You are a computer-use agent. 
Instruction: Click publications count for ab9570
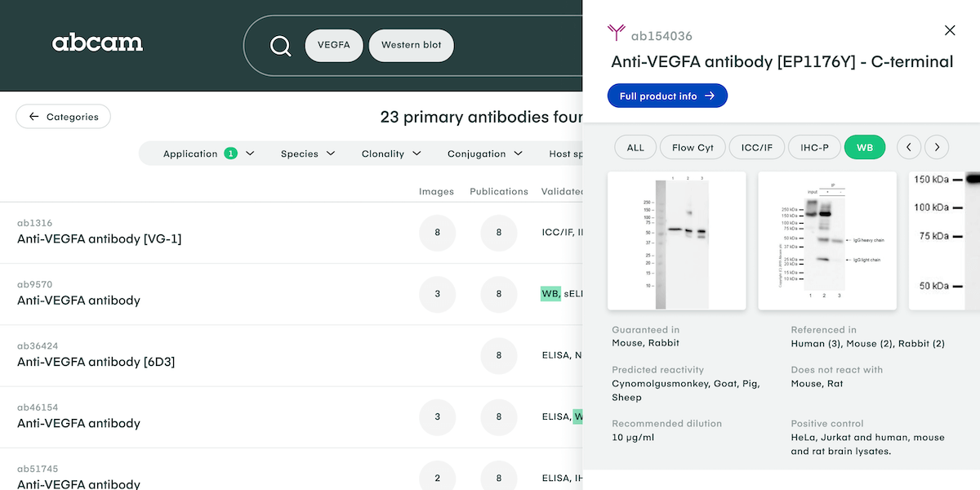pos(498,294)
